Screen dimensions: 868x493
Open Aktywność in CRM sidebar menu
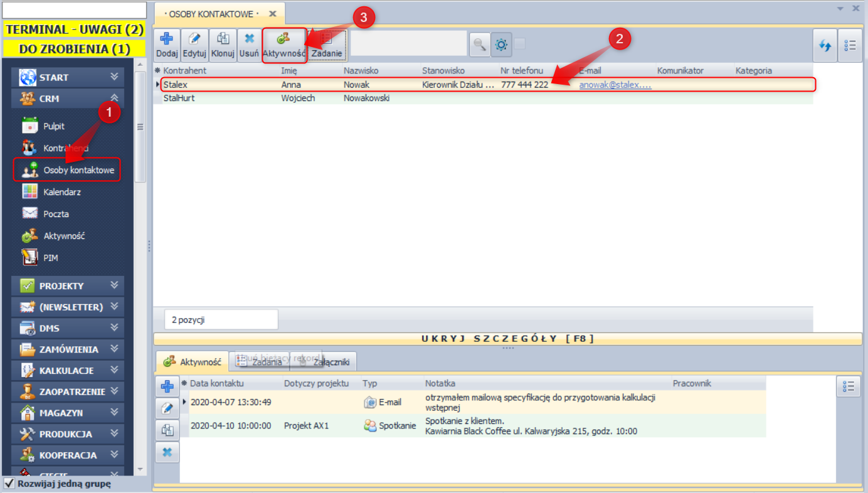point(64,236)
